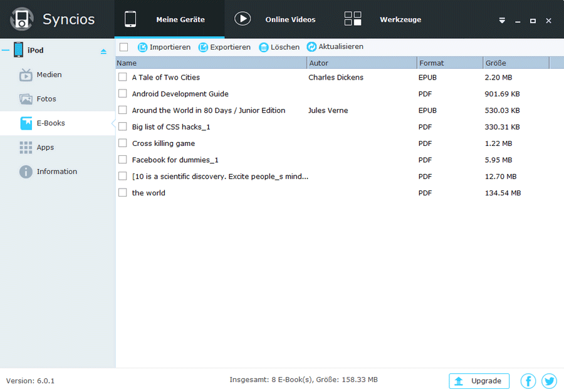The image size is (564, 392).
Task: Open the Medien section in sidebar
Action: coord(58,75)
